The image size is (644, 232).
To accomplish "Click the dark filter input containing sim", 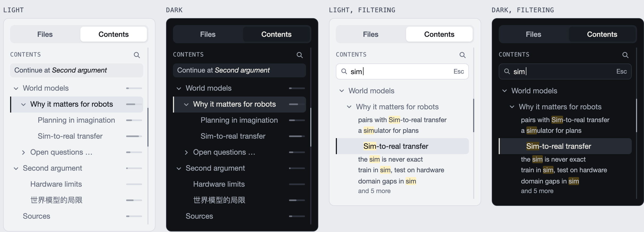I will pos(565,71).
